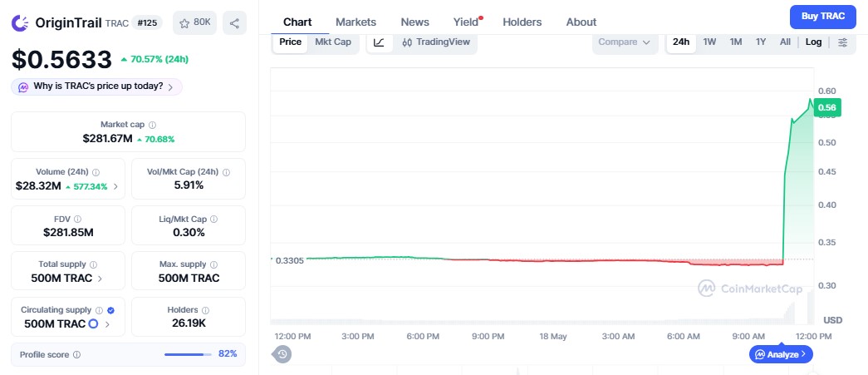Viewport: 868px width, 375px height.
Task: Add TRAC to watchlist with star button
Action: (x=195, y=22)
